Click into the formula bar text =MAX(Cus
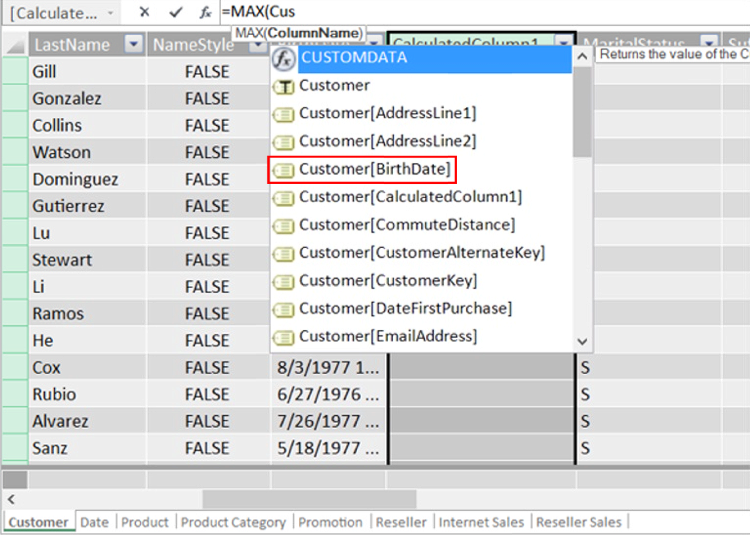This screenshot has height=535, width=750. pyautogui.click(x=258, y=12)
